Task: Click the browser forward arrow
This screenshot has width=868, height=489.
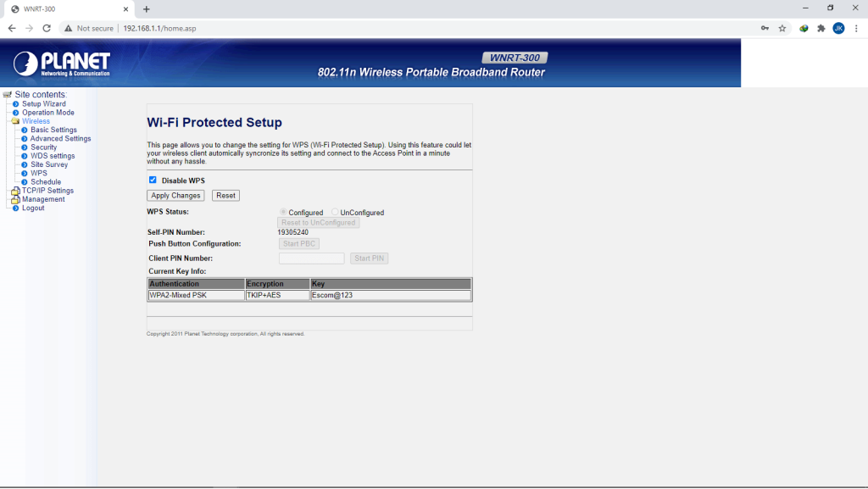Action: (29, 28)
